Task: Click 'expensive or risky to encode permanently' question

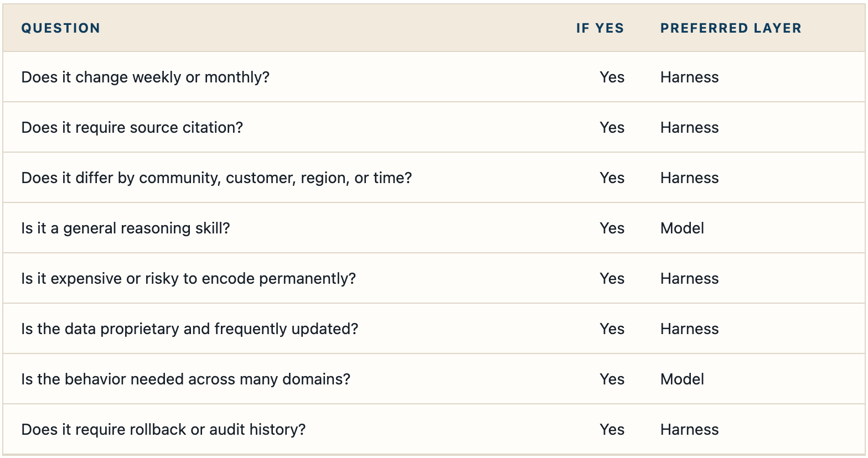Action: point(188,278)
